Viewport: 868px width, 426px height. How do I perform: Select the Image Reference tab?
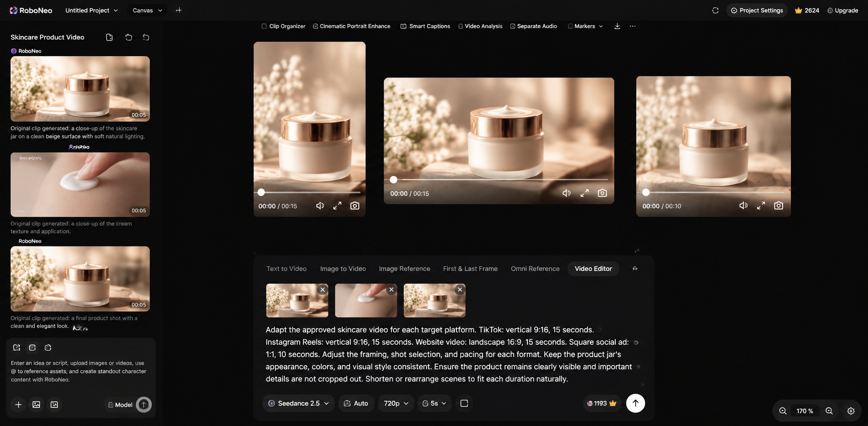pyautogui.click(x=404, y=268)
